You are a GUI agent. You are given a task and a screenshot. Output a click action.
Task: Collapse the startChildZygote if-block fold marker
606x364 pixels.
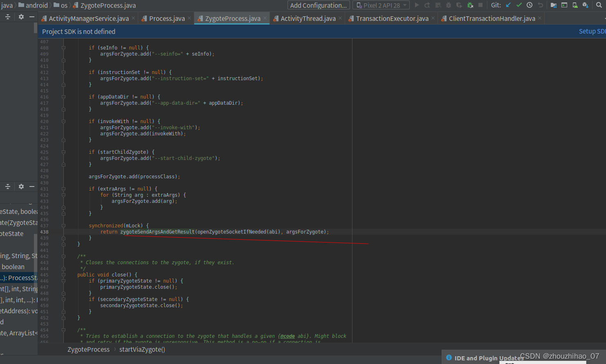63,152
